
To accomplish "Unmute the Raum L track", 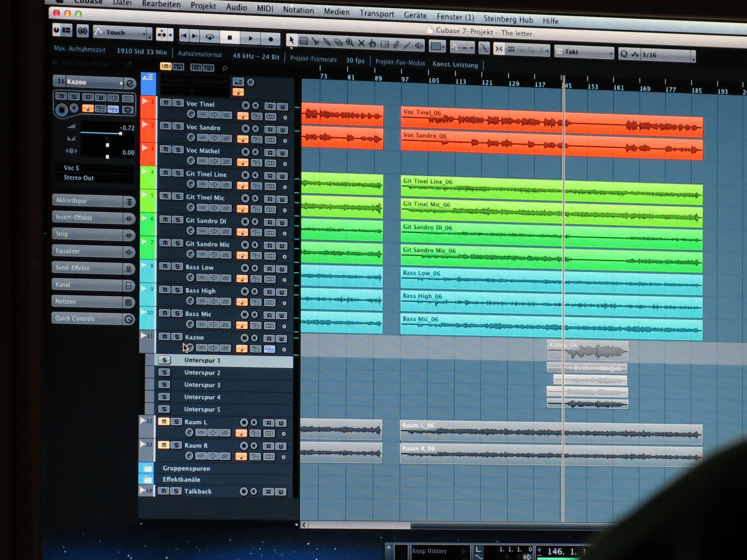I will (164, 422).
